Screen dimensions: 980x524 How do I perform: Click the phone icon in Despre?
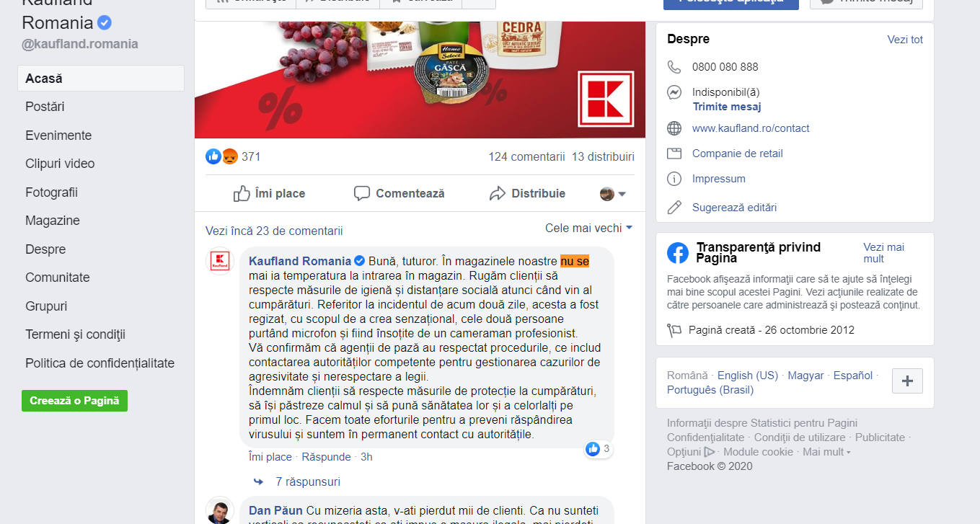pos(674,67)
